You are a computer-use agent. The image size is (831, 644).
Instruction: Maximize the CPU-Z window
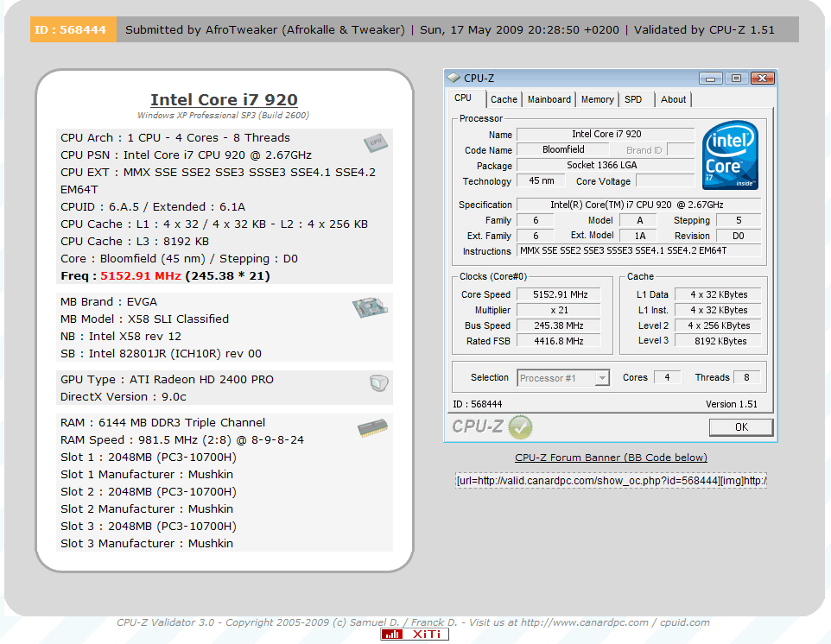pos(736,79)
